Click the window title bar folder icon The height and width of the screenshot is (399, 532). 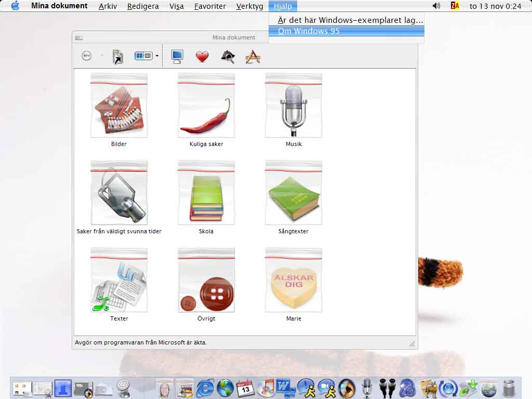click(79, 37)
